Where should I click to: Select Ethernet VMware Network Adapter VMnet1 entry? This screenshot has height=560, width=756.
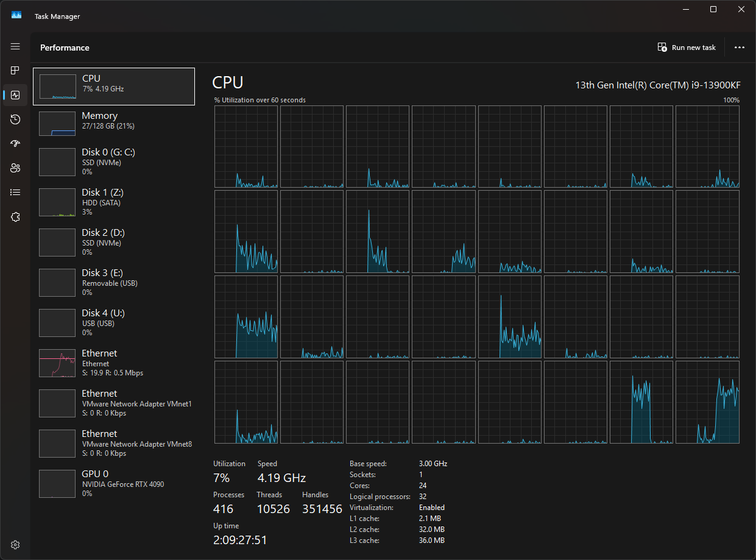(x=114, y=403)
